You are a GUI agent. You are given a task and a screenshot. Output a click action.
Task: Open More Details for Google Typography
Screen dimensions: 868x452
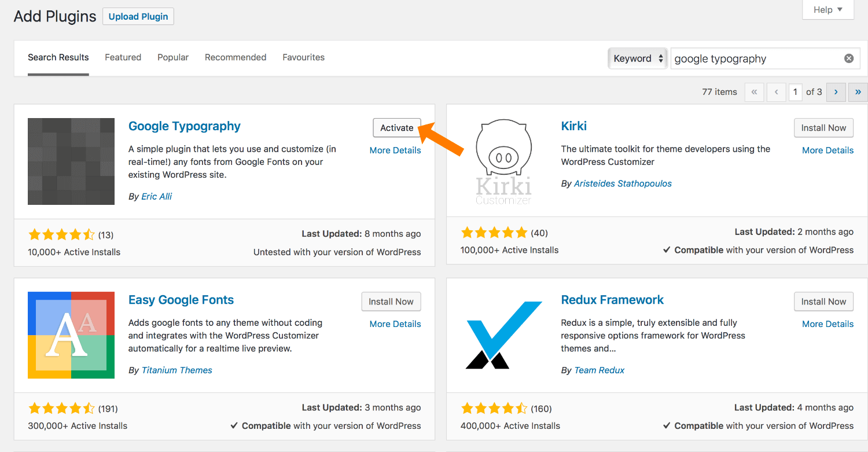click(395, 150)
